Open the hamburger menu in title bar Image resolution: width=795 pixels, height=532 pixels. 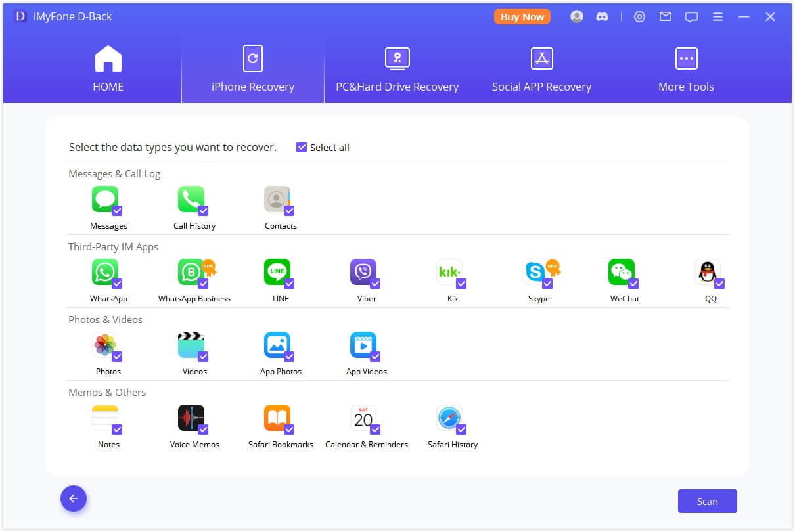[x=717, y=17]
